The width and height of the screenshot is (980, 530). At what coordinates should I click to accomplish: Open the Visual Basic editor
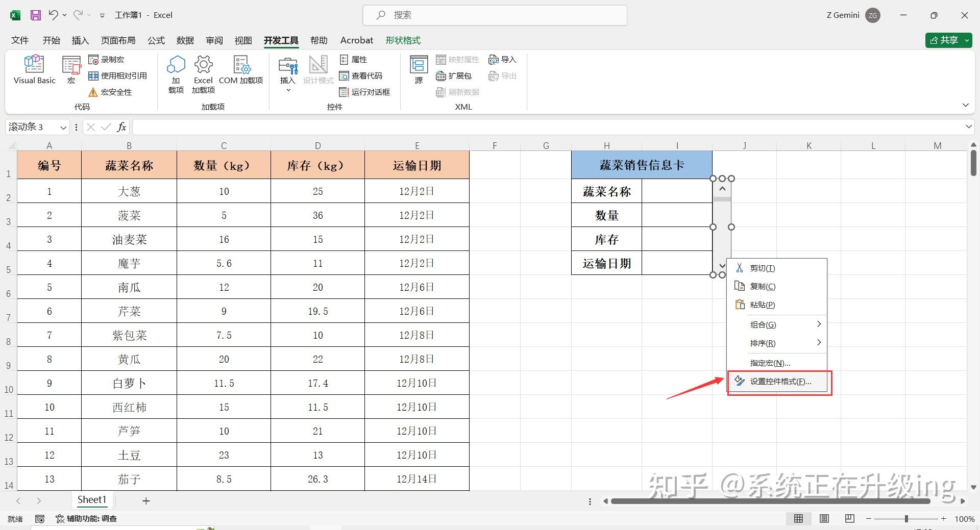tap(34, 69)
